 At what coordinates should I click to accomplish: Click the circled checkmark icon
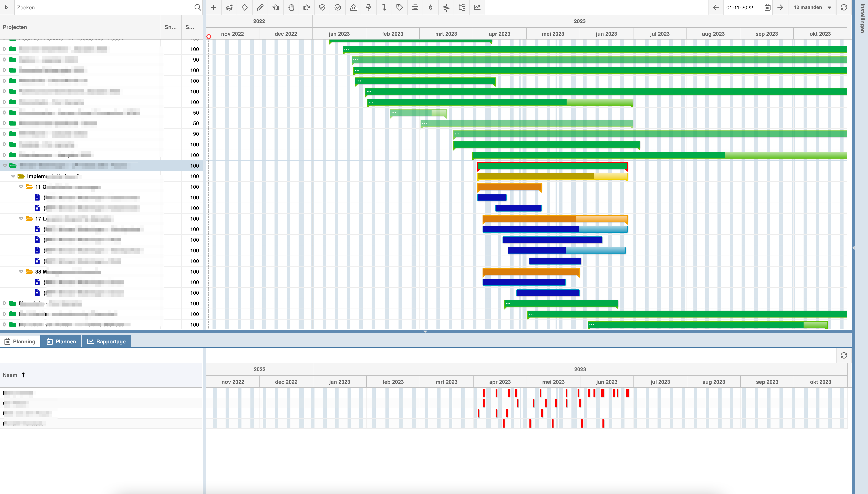click(x=338, y=8)
